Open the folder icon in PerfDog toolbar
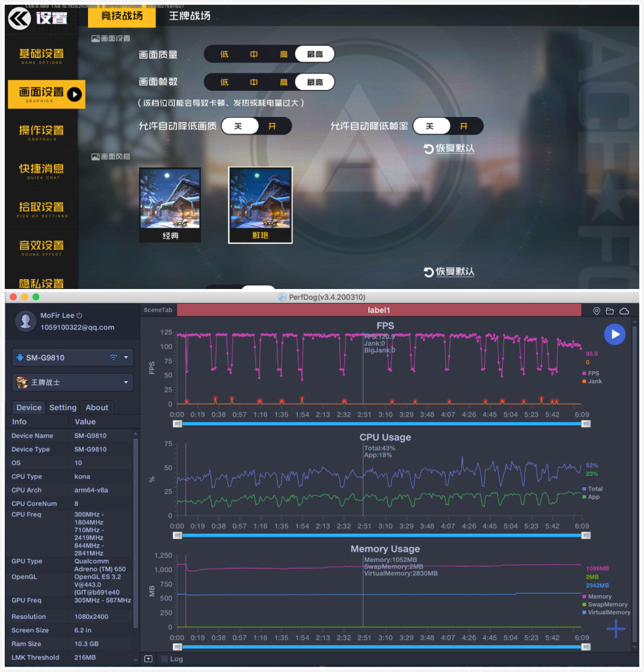Screen dimensions: 644x672 pyautogui.click(x=610, y=311)
